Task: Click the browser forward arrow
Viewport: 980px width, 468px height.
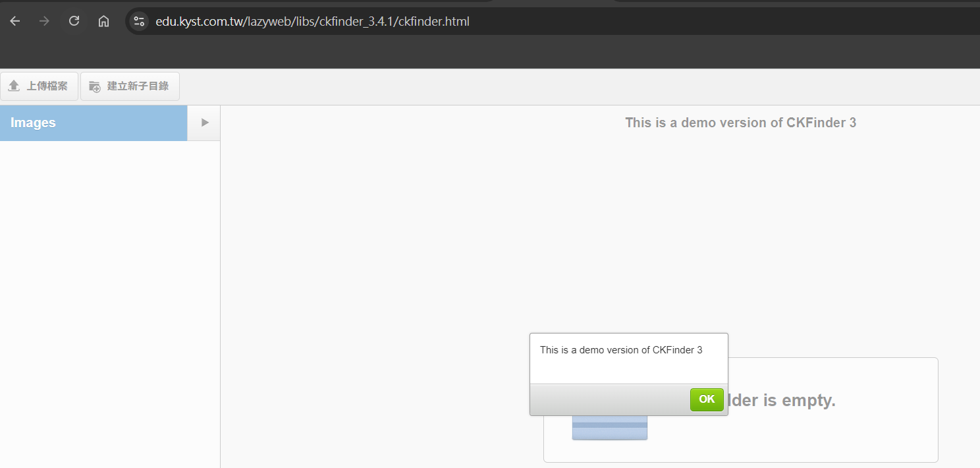Action: coord(44,21)
